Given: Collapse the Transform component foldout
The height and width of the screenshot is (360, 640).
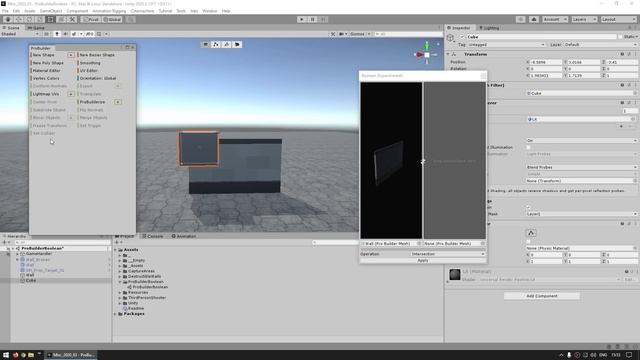Looking at the screenshot, I should coord(448,54).
